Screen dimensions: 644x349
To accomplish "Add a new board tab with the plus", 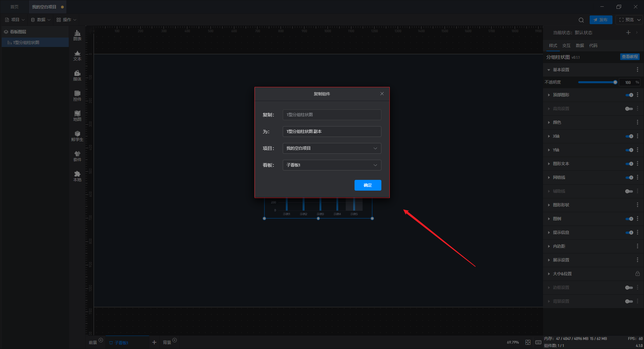I will pyautogui.click(x=154, y=342).
